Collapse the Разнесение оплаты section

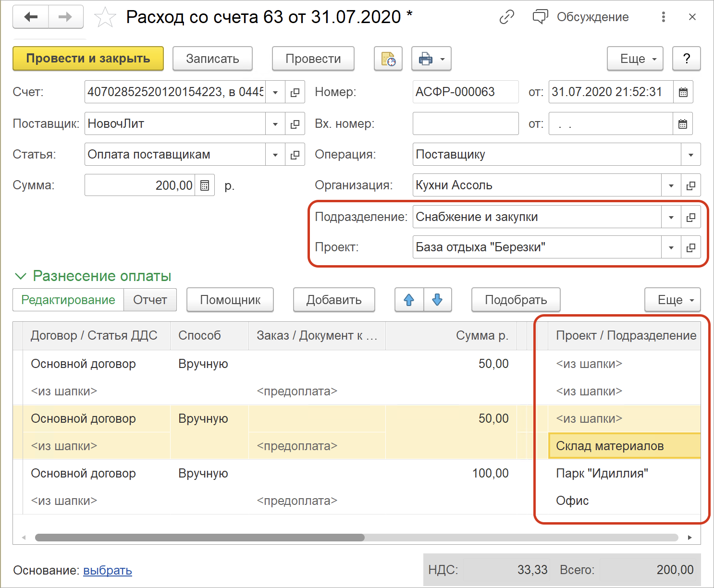click(x=20, y=276)
